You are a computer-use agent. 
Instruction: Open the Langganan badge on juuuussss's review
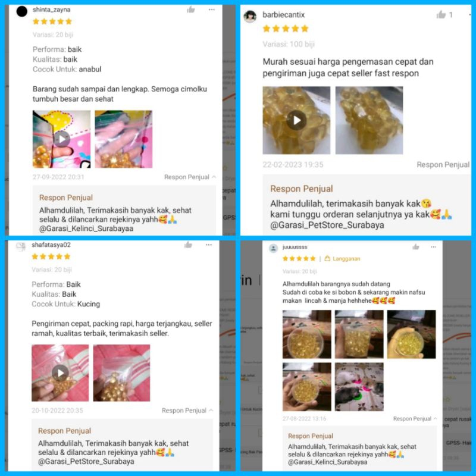pos(342,259)
